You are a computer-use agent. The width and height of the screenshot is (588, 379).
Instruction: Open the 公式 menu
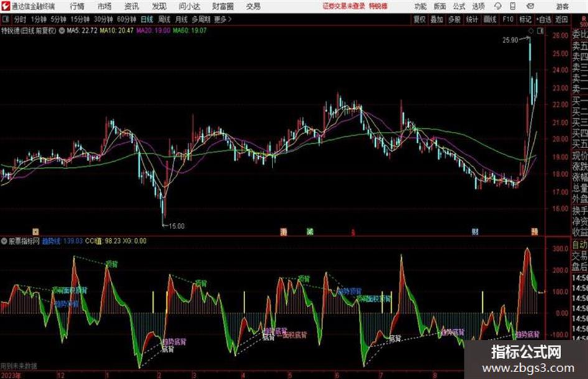459,6
